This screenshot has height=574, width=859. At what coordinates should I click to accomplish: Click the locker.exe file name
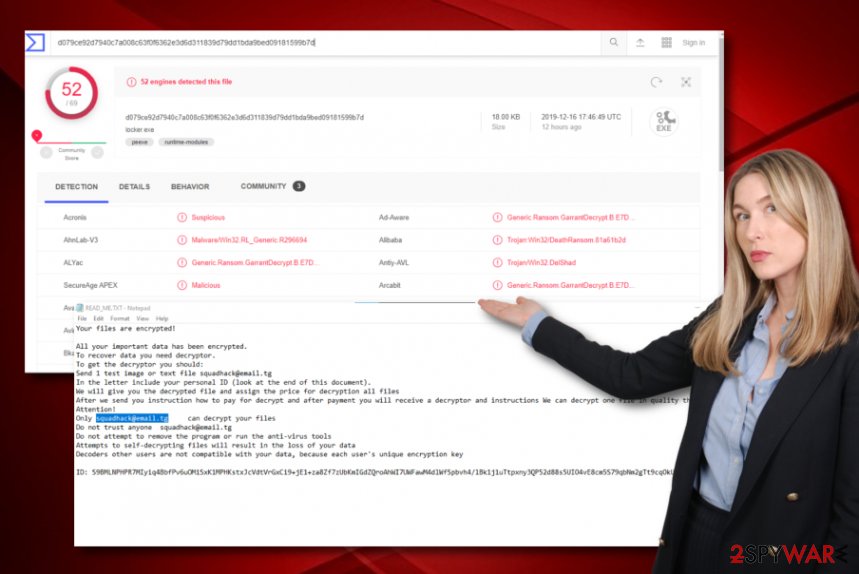point(140,130)
